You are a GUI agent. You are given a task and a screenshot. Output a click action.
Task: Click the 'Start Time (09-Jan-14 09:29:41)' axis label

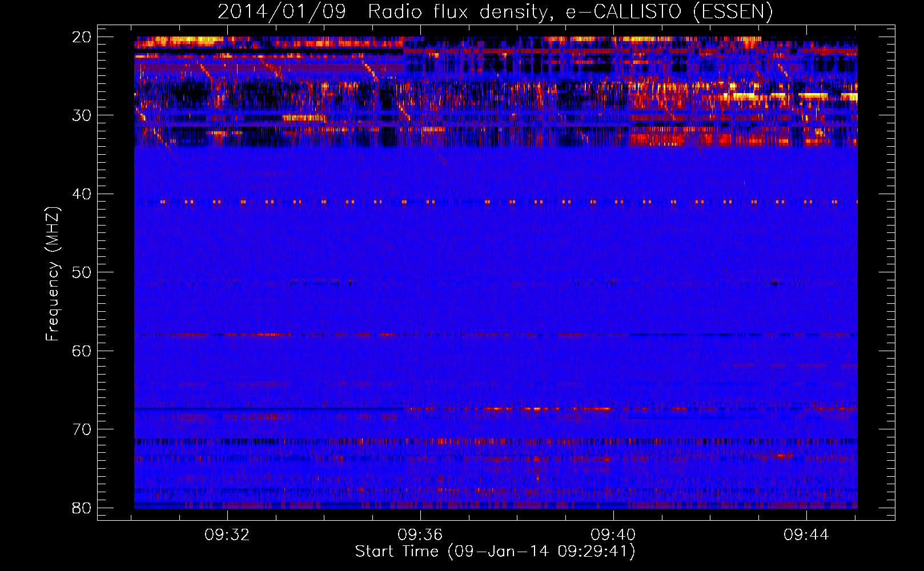(495, 552)
